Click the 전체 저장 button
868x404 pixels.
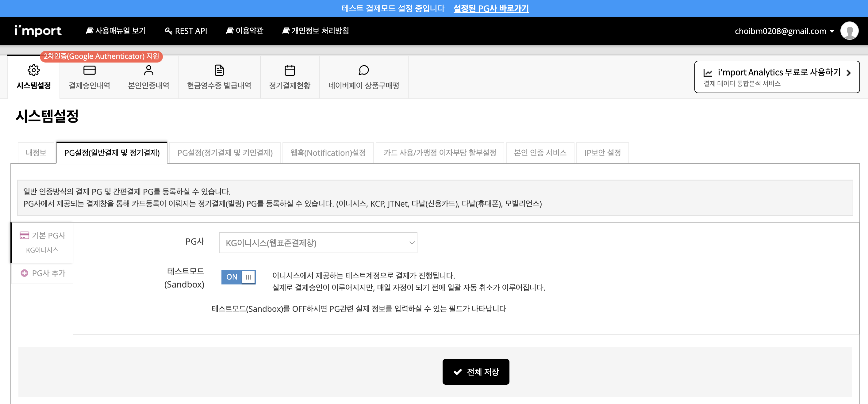[x=475, y=372]
